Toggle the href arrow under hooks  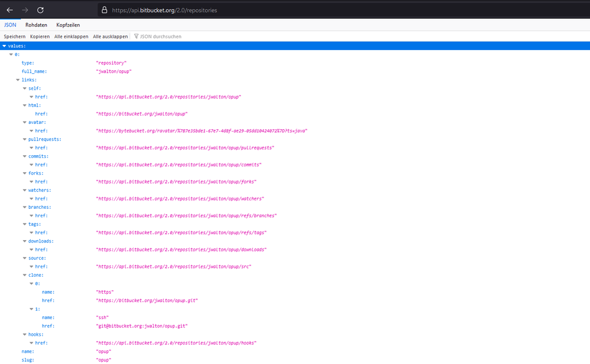point(31,343)
